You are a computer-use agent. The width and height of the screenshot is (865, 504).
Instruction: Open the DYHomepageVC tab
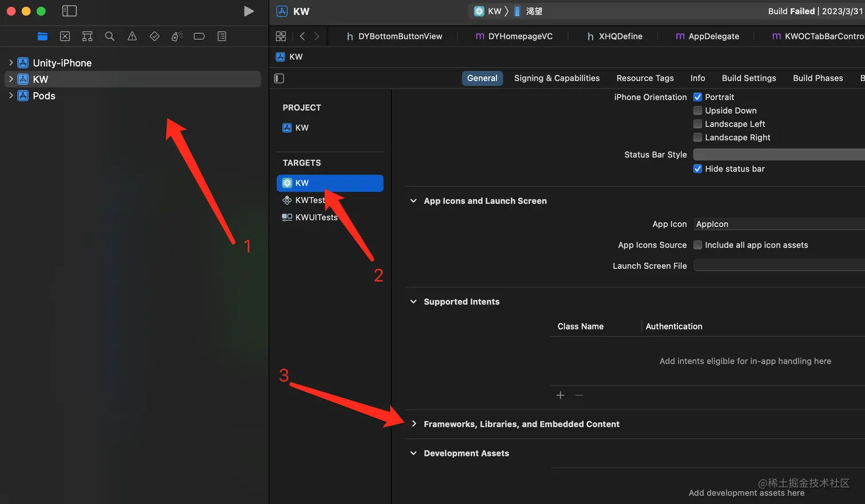514,36
